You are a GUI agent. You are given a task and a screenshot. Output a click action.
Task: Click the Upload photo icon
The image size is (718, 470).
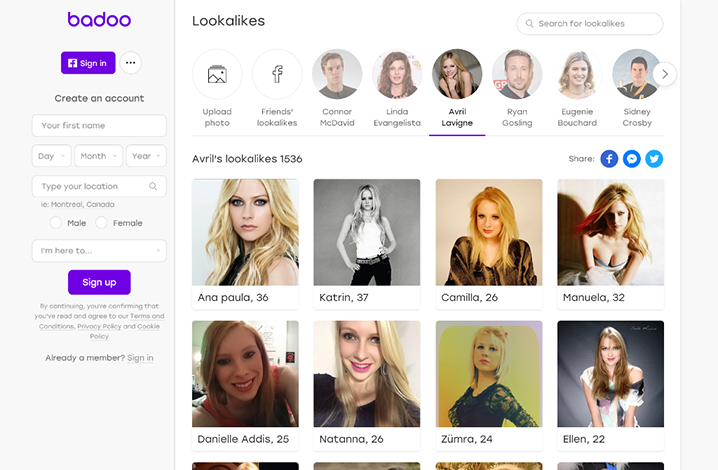pos(217,74)
